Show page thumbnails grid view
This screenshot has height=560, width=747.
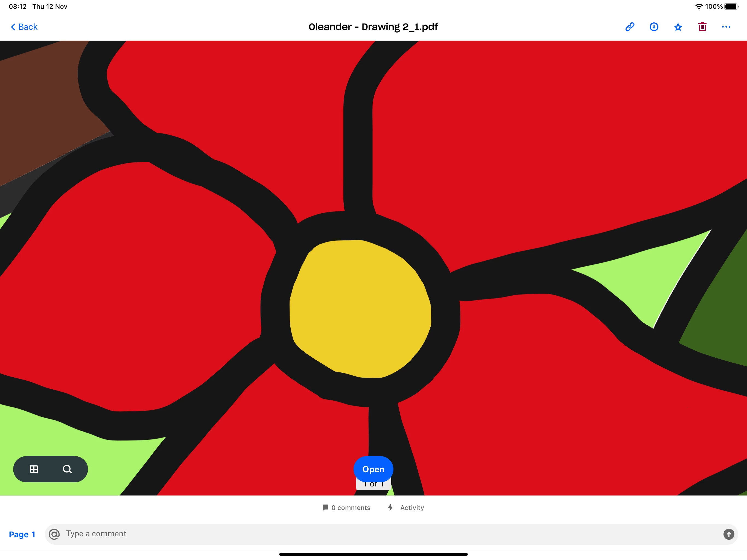tap(34, 469)
